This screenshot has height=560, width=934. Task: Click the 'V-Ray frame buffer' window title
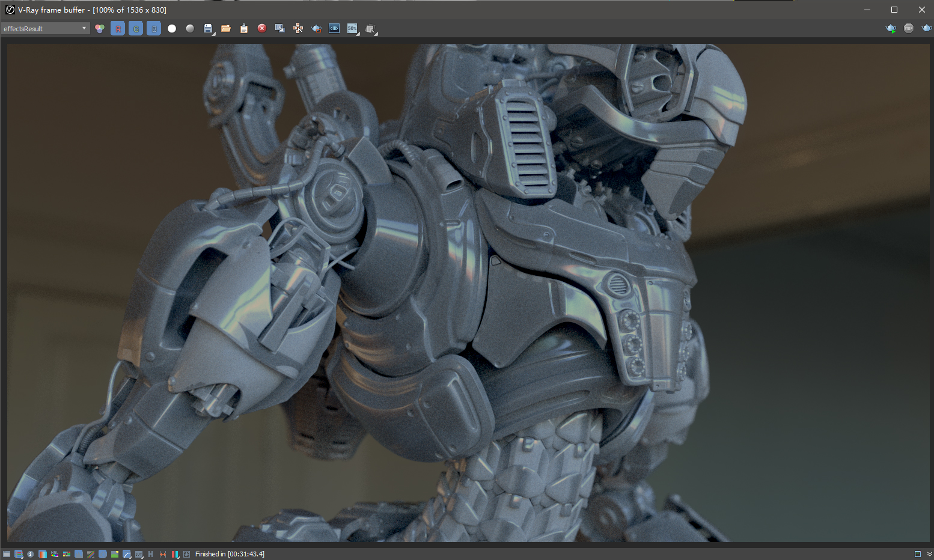point(52,10)
